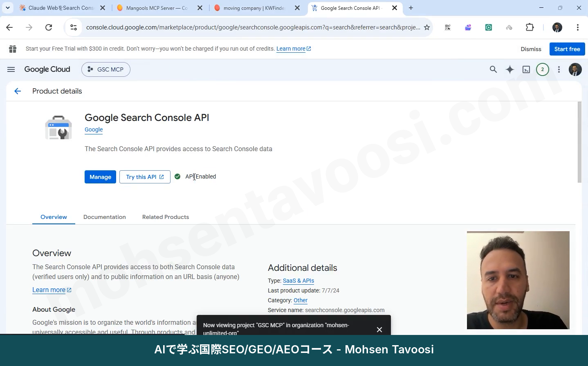Return to previous page via Product details arrow
Image resolution: width=588 pixels, height=366 pixels.
point(18,91)
